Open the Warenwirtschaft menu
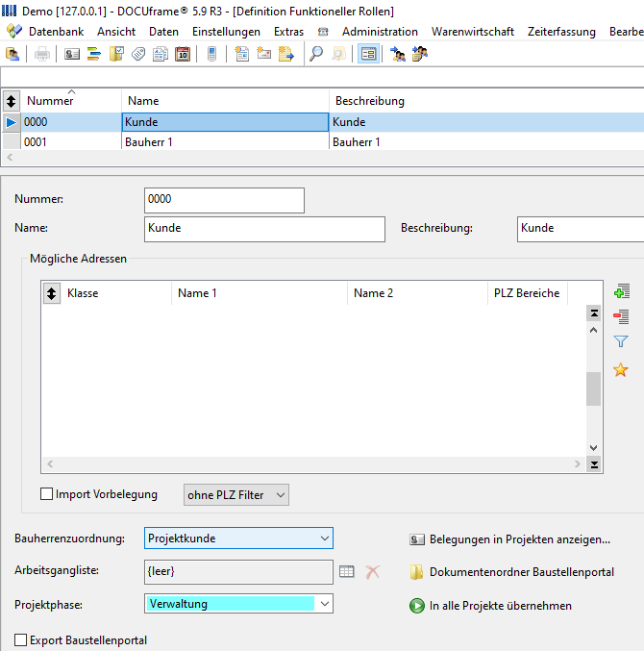The width and height of the screenshot is (644, 651). pos(473,32)
